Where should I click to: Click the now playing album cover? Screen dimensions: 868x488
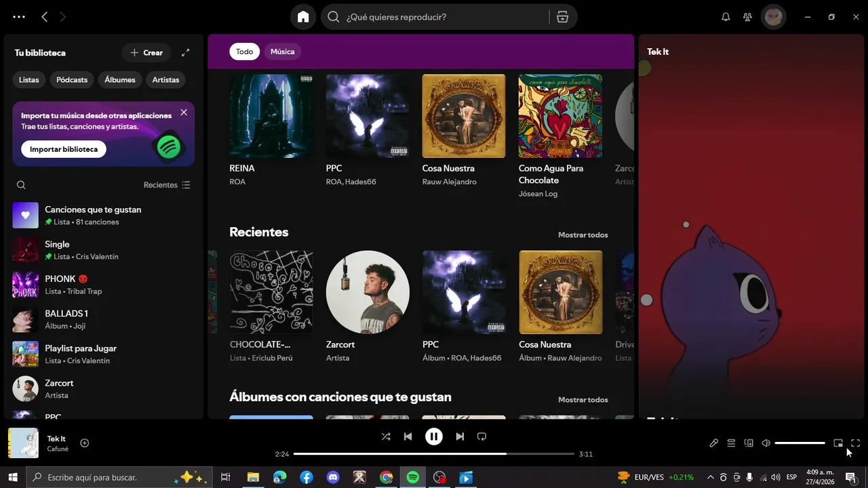23,443
